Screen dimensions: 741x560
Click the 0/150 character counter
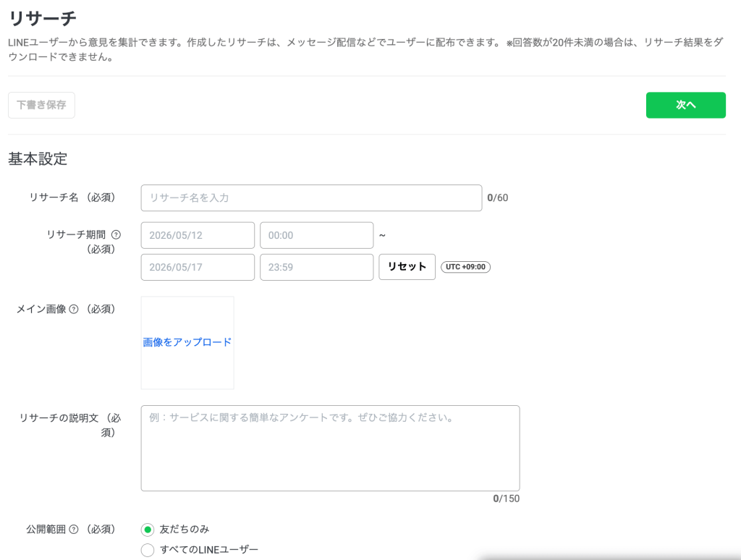(x=506, y=499)
